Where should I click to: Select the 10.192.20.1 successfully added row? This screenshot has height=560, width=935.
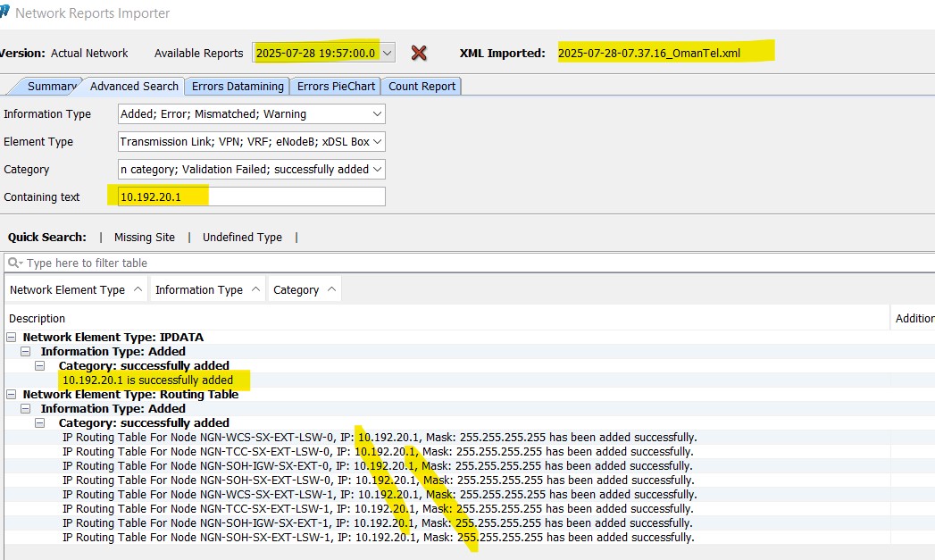pos(147,380)
